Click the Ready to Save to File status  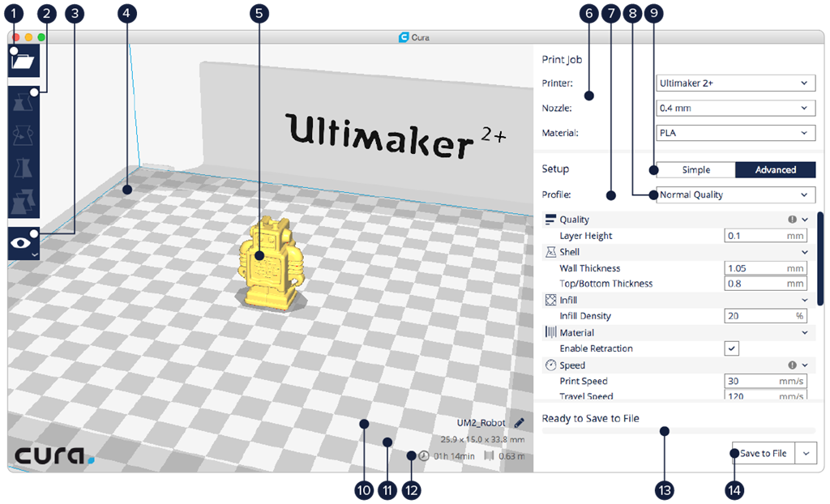pos(590,419)
